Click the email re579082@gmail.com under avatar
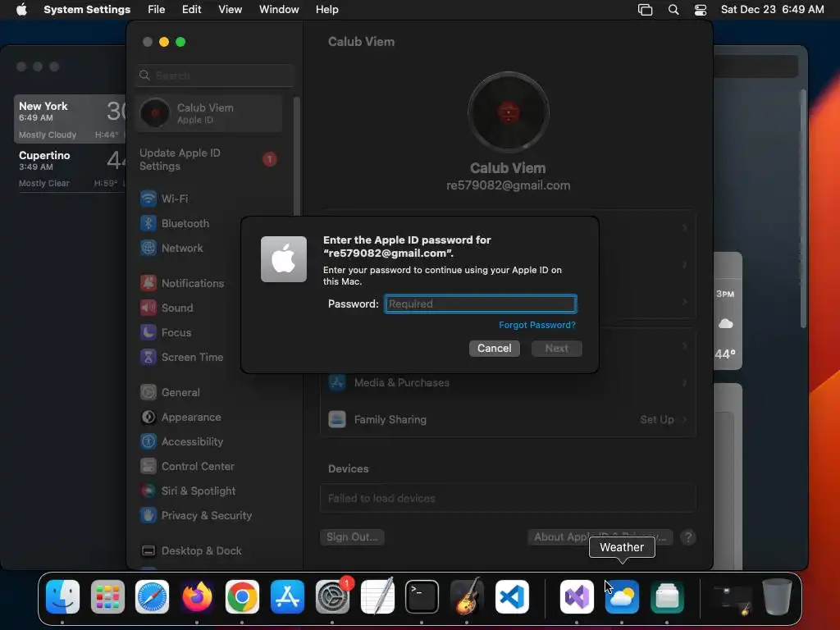Screen dimensions: 840x630 click(508, 185)
